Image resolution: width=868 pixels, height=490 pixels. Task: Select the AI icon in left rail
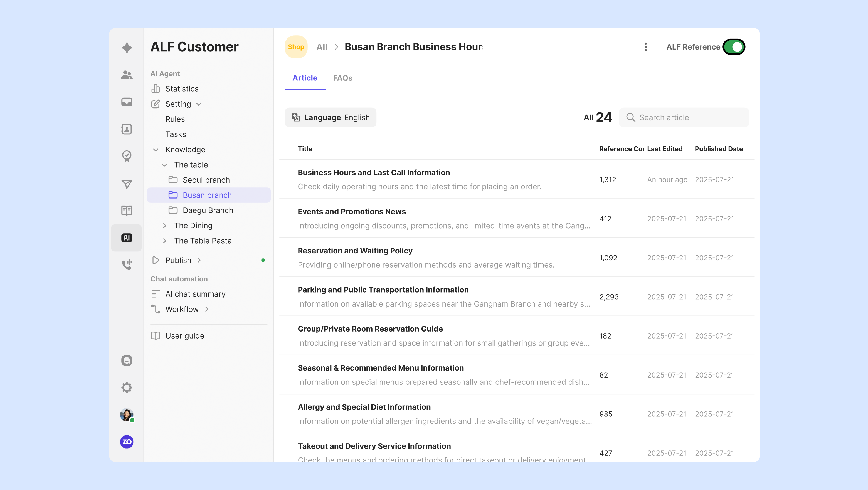[126, 238]
